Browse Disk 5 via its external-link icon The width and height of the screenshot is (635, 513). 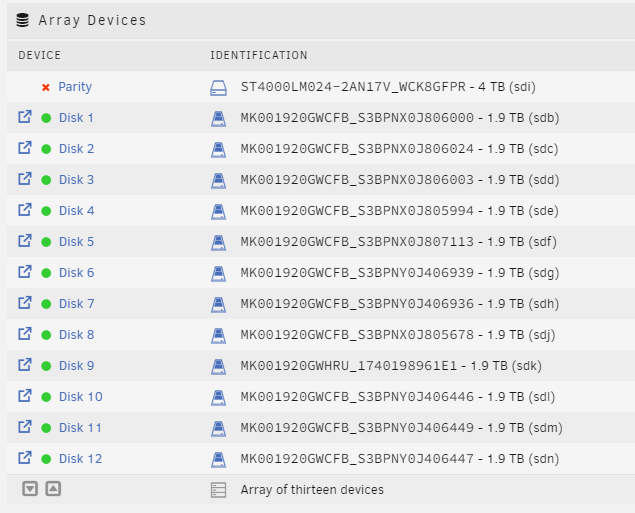[x=25, y=241]
